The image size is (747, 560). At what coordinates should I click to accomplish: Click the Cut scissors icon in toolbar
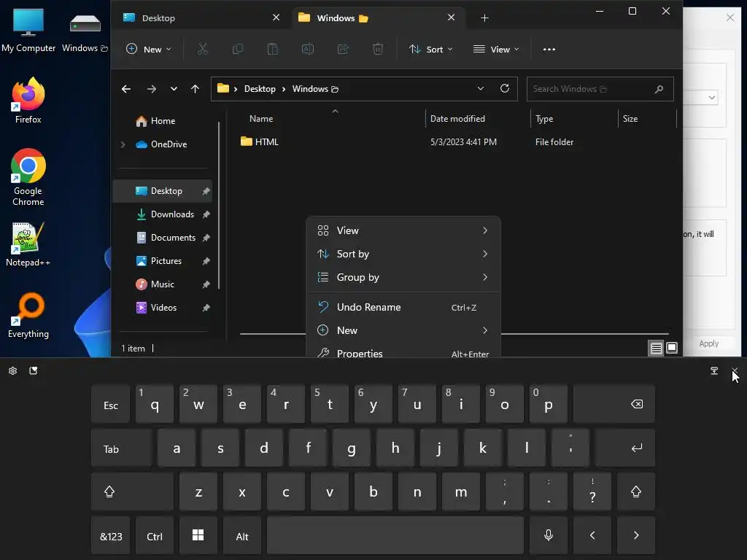tap(203, 49)
